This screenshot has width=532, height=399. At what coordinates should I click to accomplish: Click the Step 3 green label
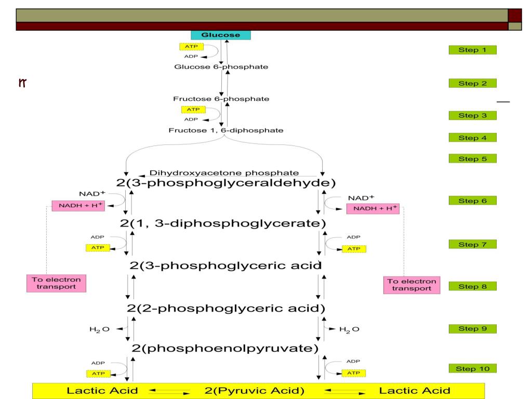473,115
